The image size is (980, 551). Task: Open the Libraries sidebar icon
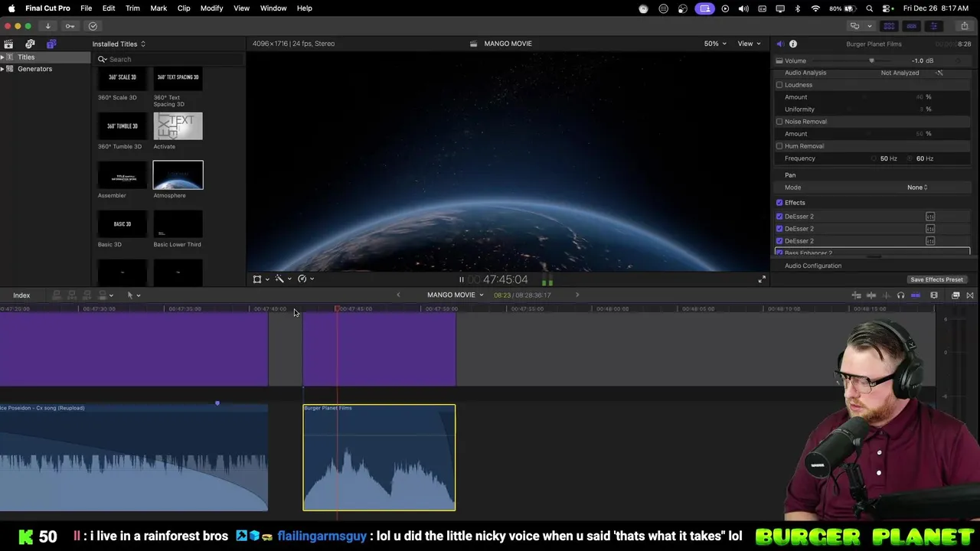(x=8, y=44)
